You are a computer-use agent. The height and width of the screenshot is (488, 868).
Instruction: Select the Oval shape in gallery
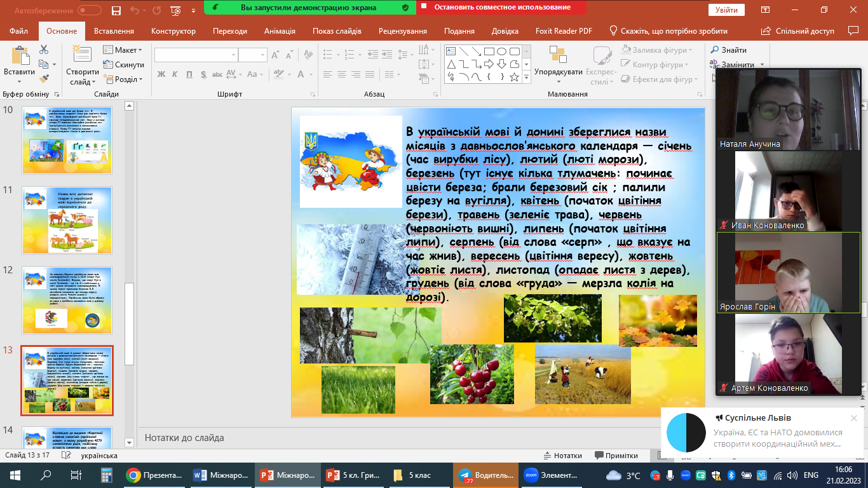pos(502,51)
